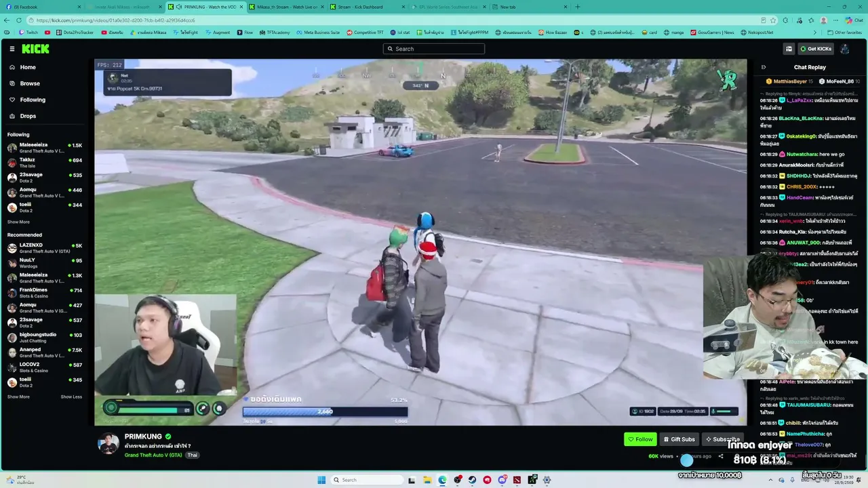The image size is (868, 488).
Task: Open FrankDimes recommended channel
Action: [x=45, y=292]
